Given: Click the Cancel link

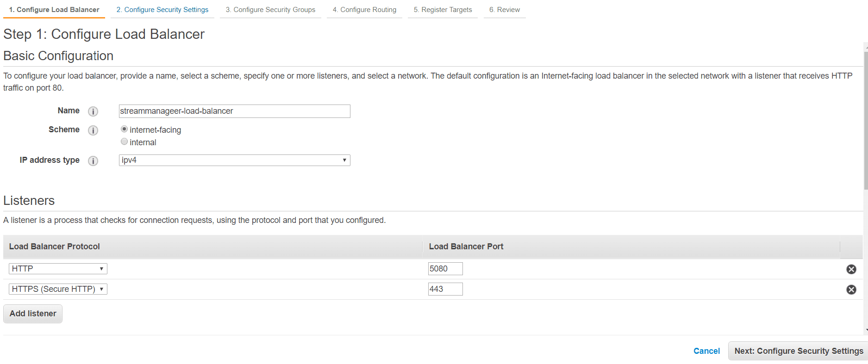Looking at the screenshot, I should click(x=706, y=351).
